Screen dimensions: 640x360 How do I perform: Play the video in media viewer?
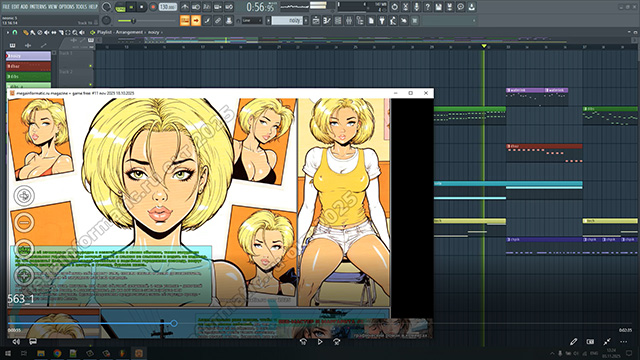[x=320, y=342]
